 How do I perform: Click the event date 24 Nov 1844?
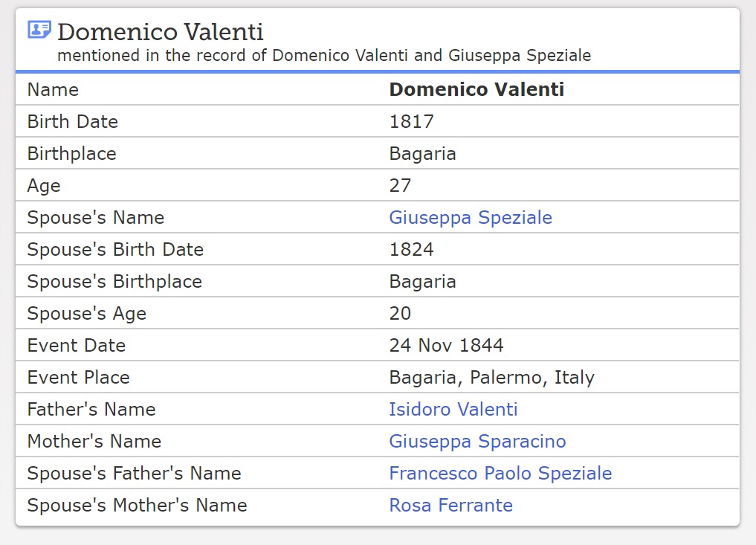pos(446,346)
